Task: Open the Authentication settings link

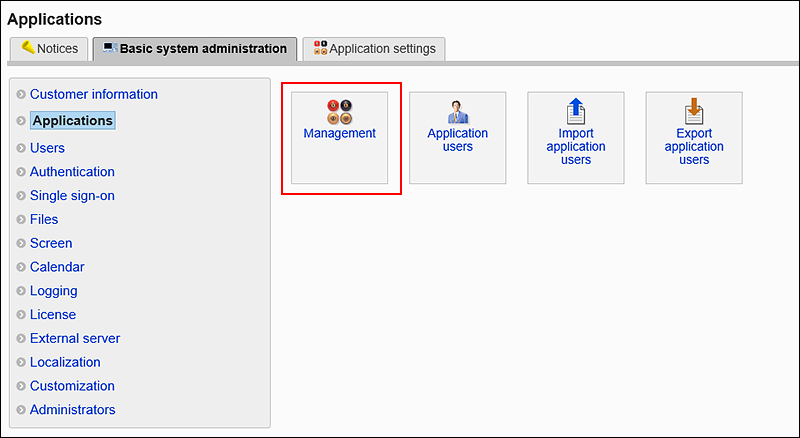Action: click(72, 172)
